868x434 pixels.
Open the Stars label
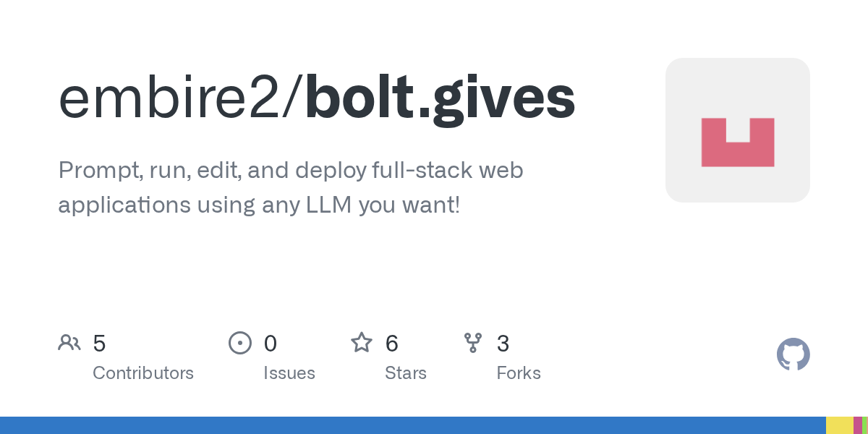pyautogui.click(x=406, y=373)
